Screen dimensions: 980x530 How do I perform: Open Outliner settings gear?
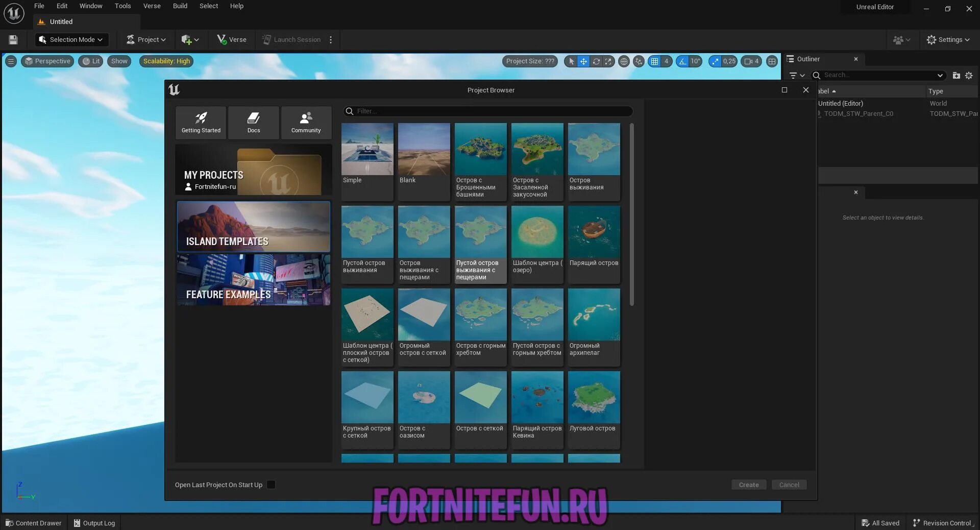(969, 76)
